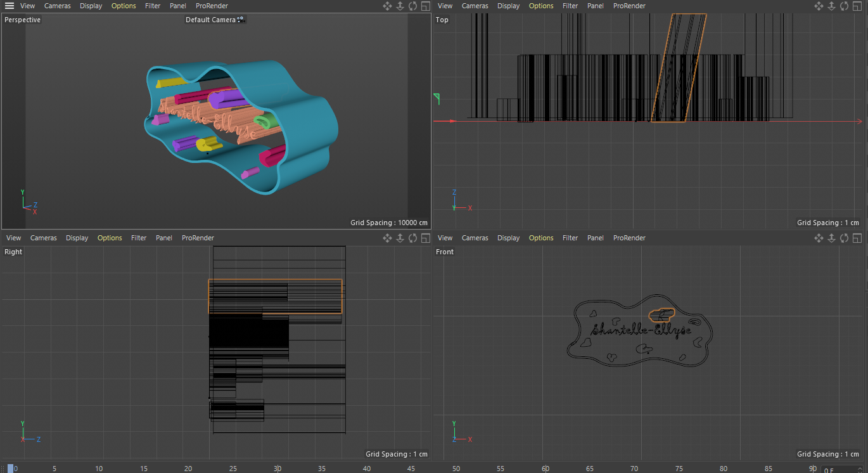Open the Panel menu in Top viewport
Screen dimensions: 868x473
(x=595, y=6)
